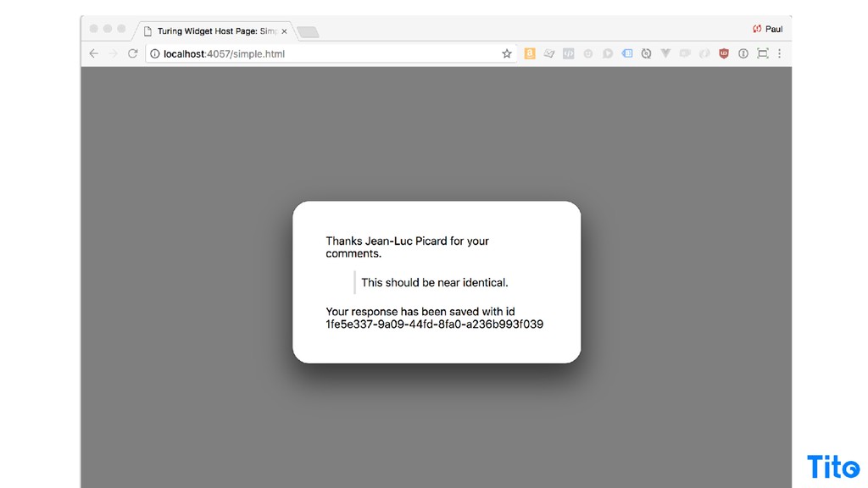Viewport: 868px width, 488px height.
Task: Close the Turing Widget Host Page tab
Action: pyautogui.click(x=284, y=31)
